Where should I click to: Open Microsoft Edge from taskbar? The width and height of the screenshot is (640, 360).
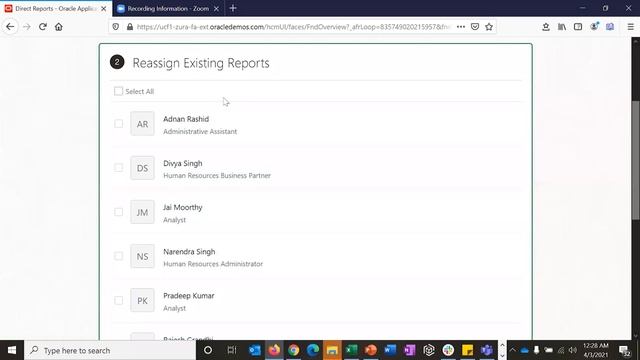coord(313,350)
